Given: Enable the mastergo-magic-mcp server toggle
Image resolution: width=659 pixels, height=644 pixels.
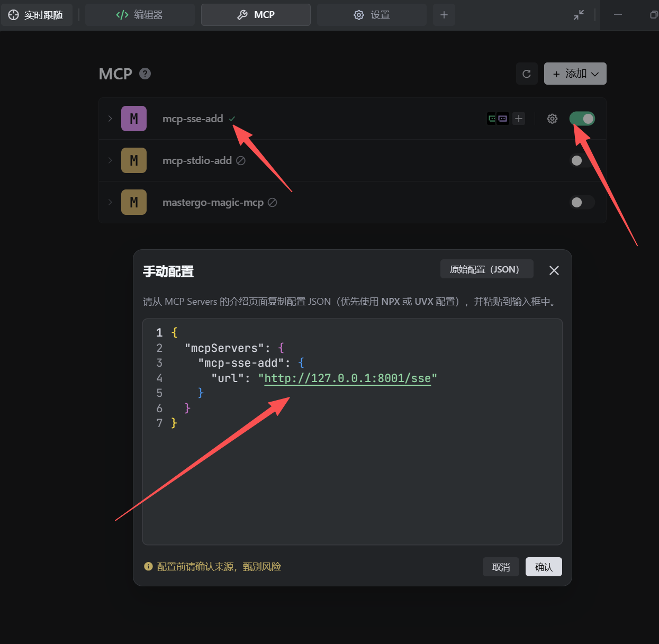Looking at the screenshot, I should pyautogui.click(x=582, y=202).
